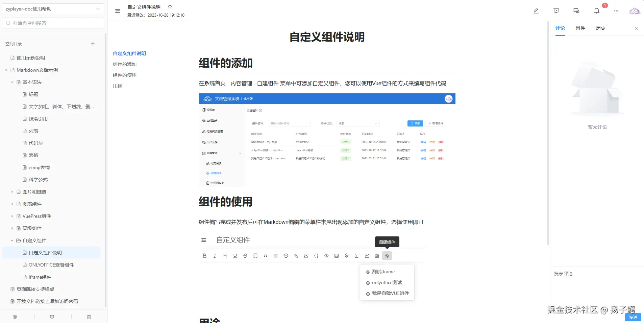Open the notification bell icon
This screenshot has height=323, width=644.
click(596, 10)
